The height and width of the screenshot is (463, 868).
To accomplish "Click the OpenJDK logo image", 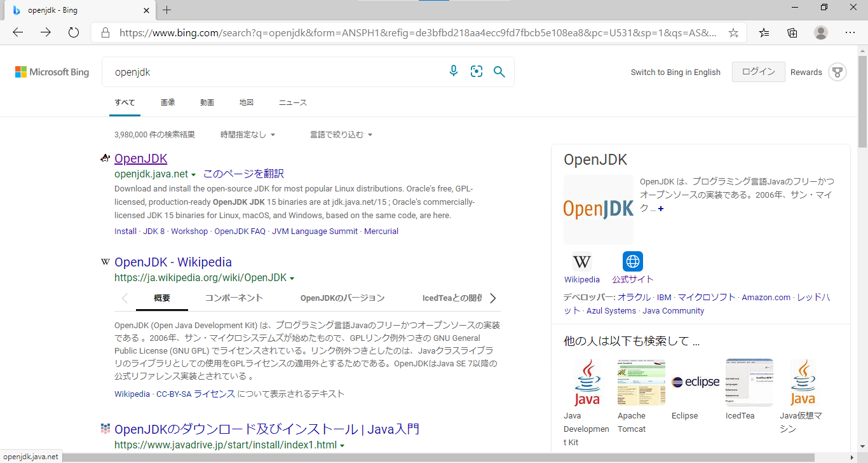I will [x=599, y=210].
